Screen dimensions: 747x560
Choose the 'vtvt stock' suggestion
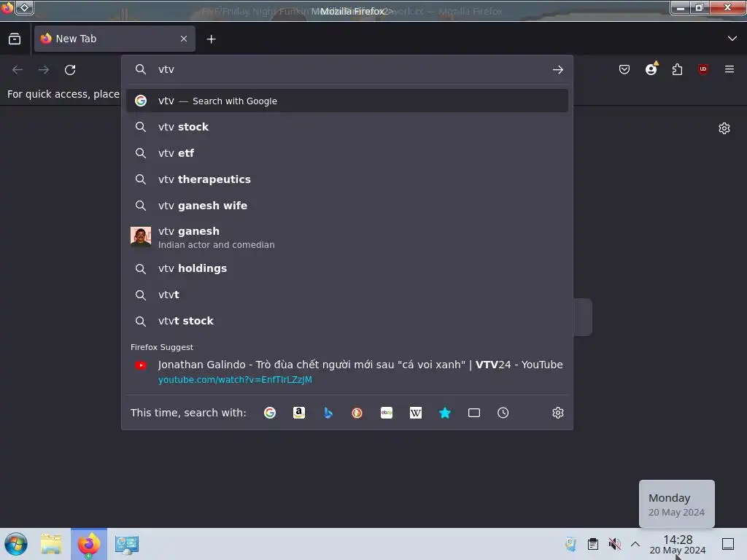click(x=347, y=321)
